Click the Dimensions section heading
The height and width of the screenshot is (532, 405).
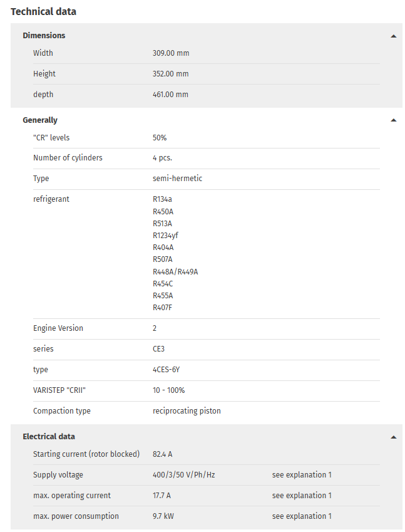(44, 35)
